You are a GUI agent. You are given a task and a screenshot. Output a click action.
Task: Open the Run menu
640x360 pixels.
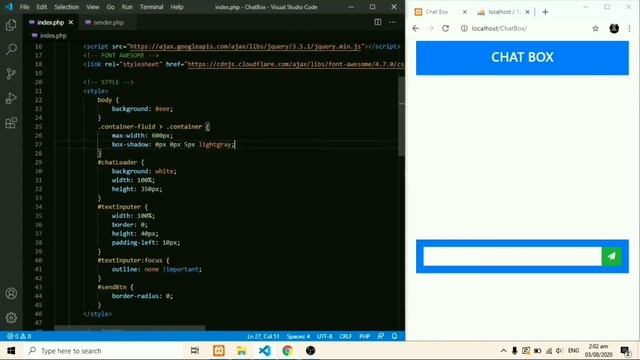tap(127, 7)
